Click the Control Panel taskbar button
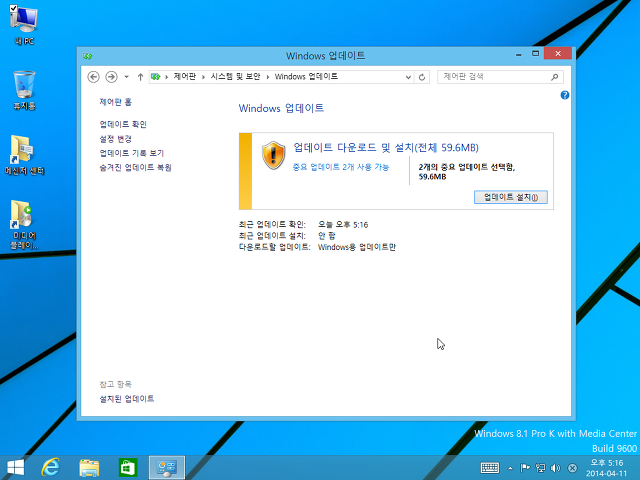The height and width of the screenshot is (480, 640). [x=167, y=467]
